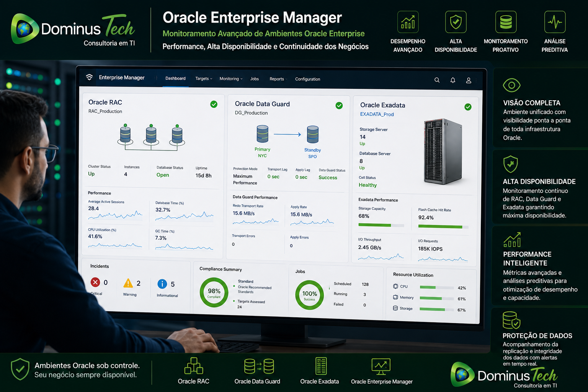Click the Oracle Exadata green status checkmark
Viewport: 588px width, 392px height.
tap(468, 107)
